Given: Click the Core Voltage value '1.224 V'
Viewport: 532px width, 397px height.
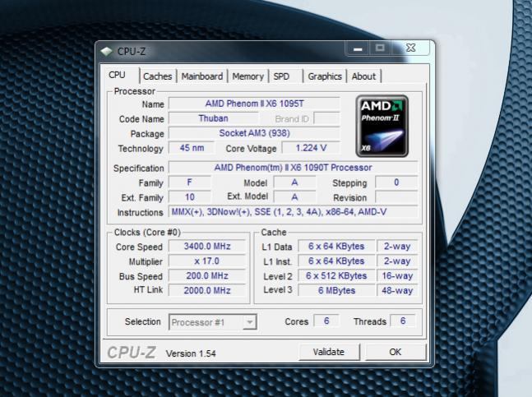Looking at the screenshot, I should [311, 148].
